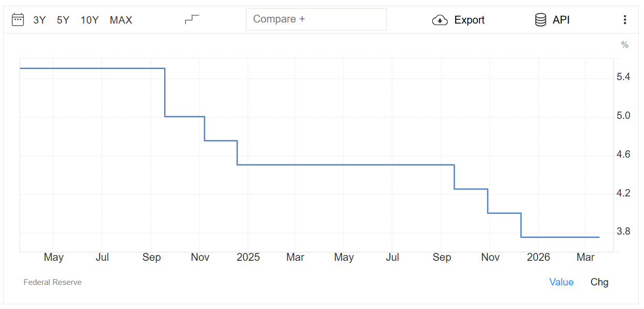Click the percent unit label
The height and width of the screenshot is (309, 644).
(x=625, y=45)
